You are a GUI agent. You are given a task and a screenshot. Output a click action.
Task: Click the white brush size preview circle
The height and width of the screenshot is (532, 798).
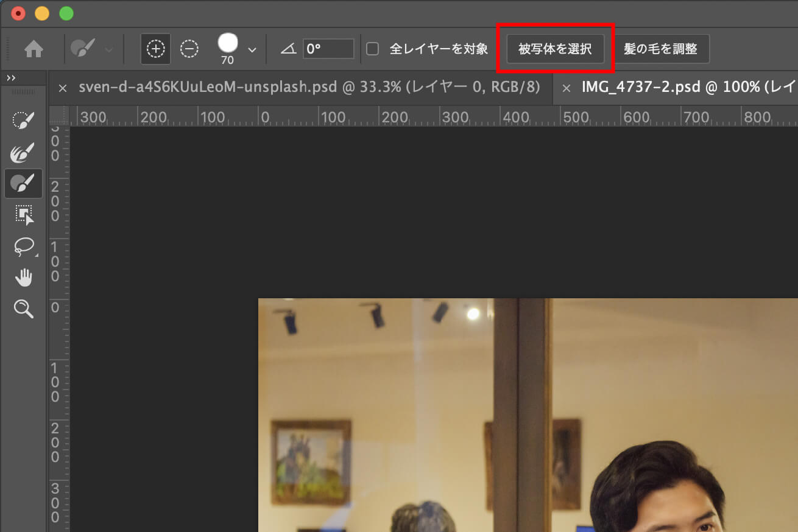[228, 43]
